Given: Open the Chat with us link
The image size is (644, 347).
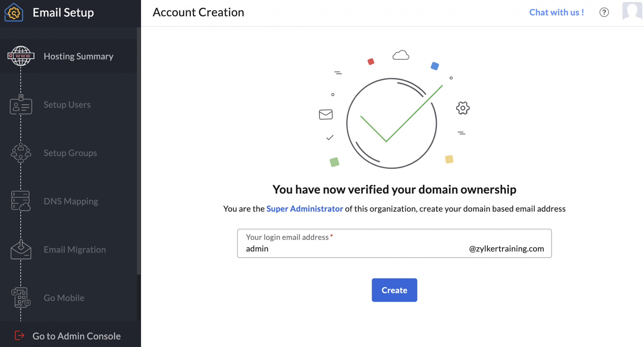Looking at the screenshot, I should pyautogui.click(x=556, y=12).
